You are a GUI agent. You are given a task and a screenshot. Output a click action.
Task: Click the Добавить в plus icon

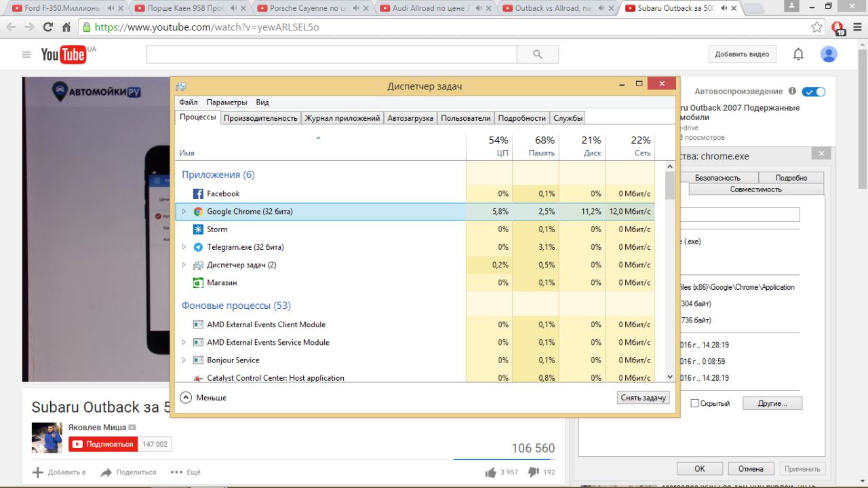tap(38, 472)
